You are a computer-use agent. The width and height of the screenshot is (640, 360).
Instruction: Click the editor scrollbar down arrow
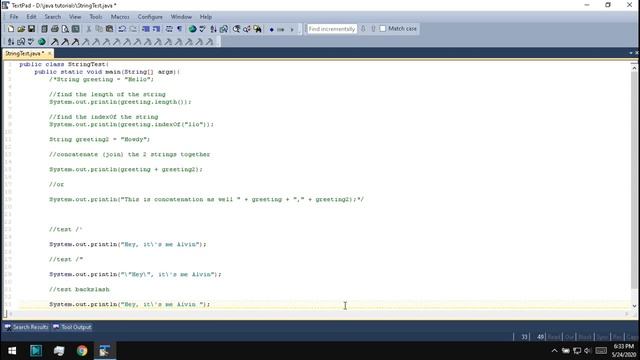tap(634, 306)
